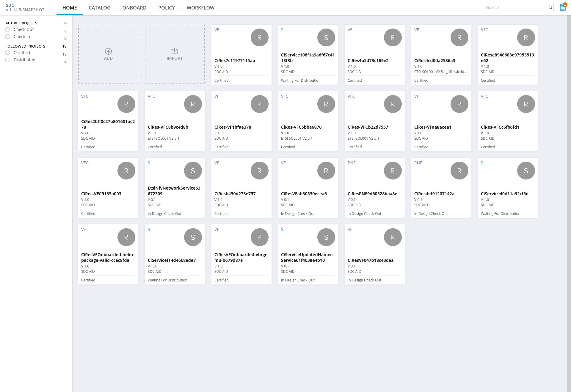Click the S avatar on EtsiNfvNetworkService63672309
Image resolution: width=571 pixels, height=392 pixels.
click(x=193, y=171)
